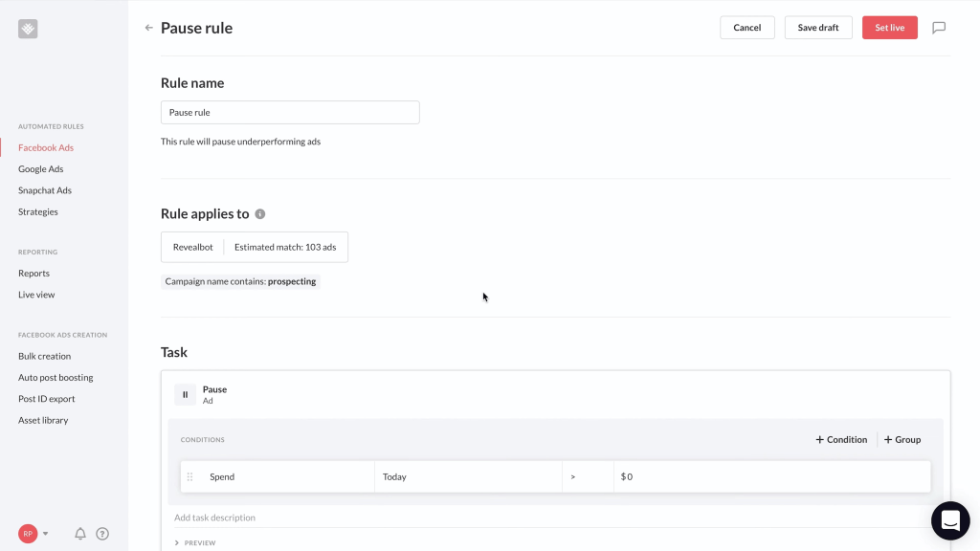Open the greater-than operator selector
The width and height of the screenshot is (980, 551).
[x=587, y=476]
